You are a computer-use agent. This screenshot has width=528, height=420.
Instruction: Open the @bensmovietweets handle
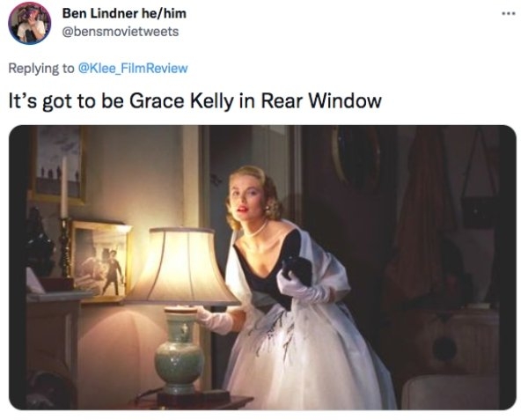pos(121,32)
